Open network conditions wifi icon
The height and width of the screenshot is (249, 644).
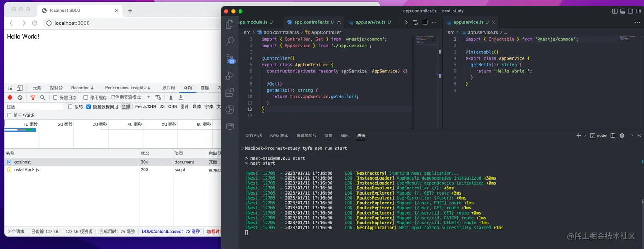coord(158,97)
